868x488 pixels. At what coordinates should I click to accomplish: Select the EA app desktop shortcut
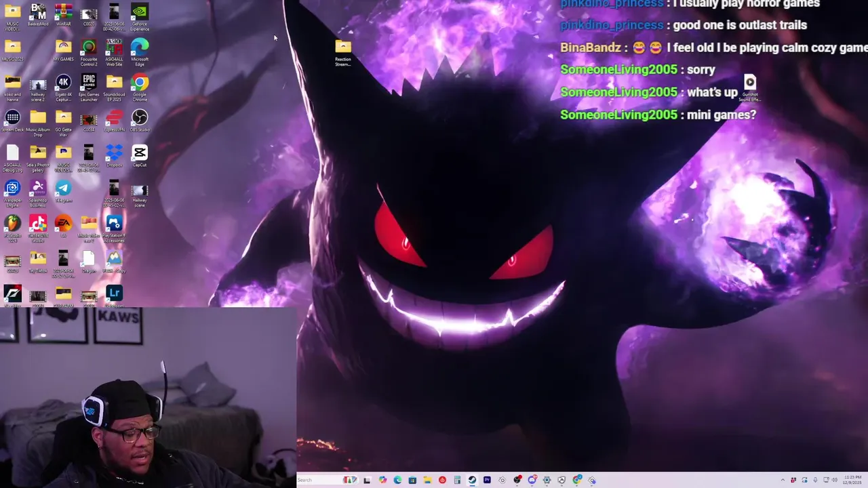coord(63,227)
